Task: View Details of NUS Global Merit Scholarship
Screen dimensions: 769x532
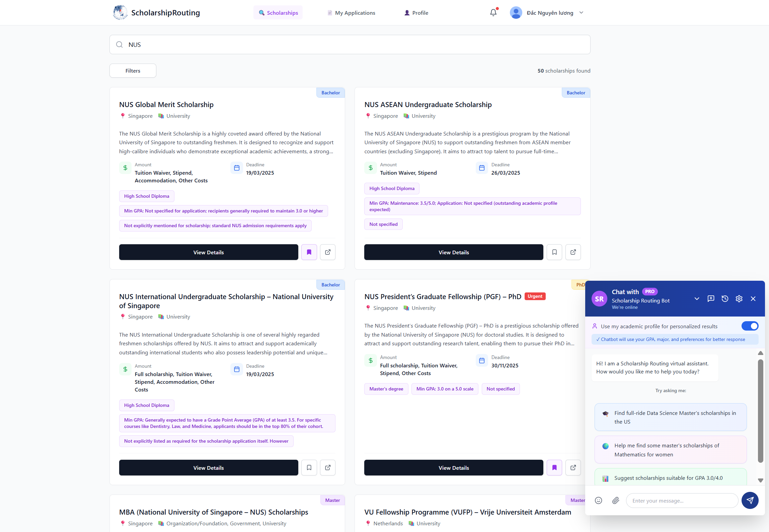Action: click(x=209, y=252)
